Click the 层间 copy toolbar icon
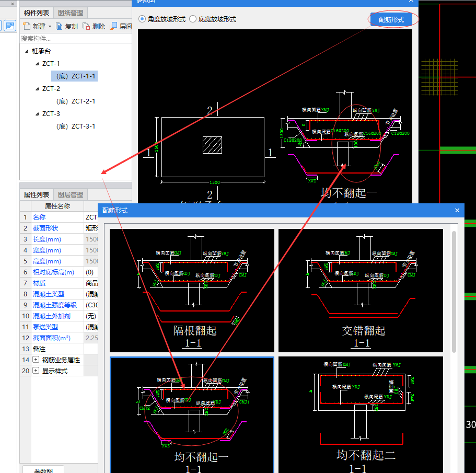Screen dimensions: 476x473 (x=113, y=26)
